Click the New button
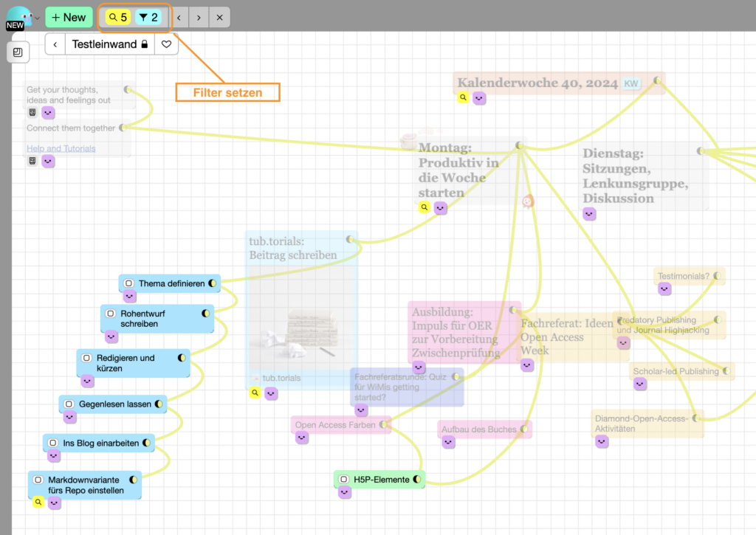 point(69,18)
